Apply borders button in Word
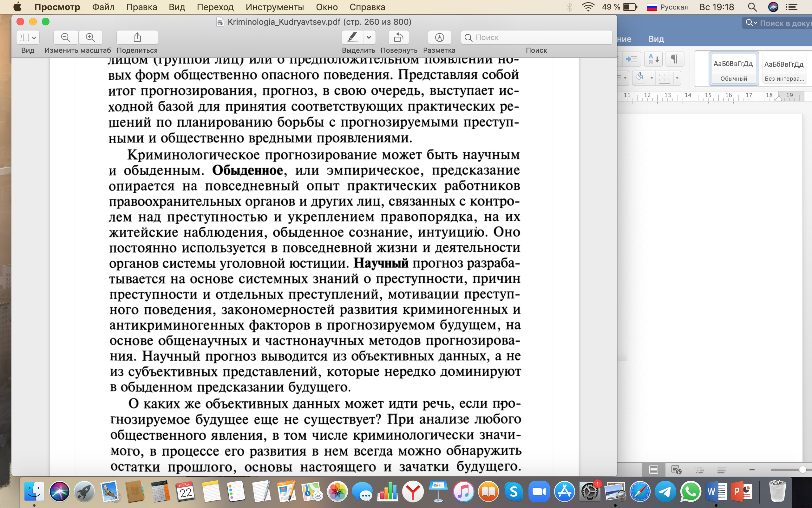 point(665,78)
